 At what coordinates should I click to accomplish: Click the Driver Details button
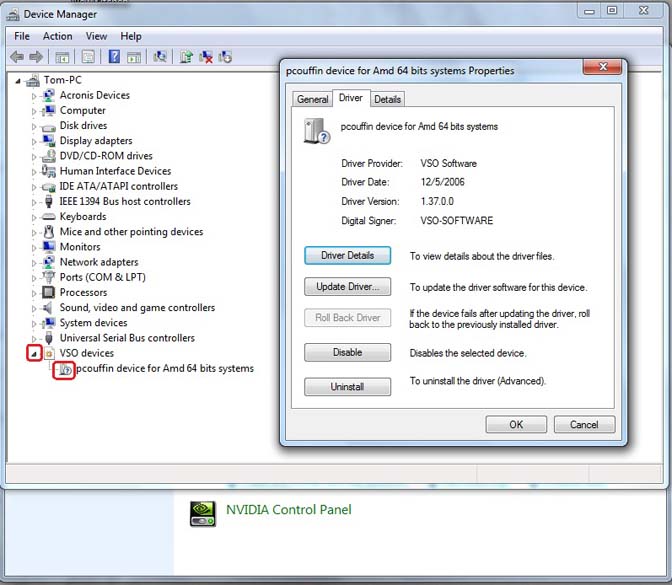pyautogui.click(x=347, y=256)
